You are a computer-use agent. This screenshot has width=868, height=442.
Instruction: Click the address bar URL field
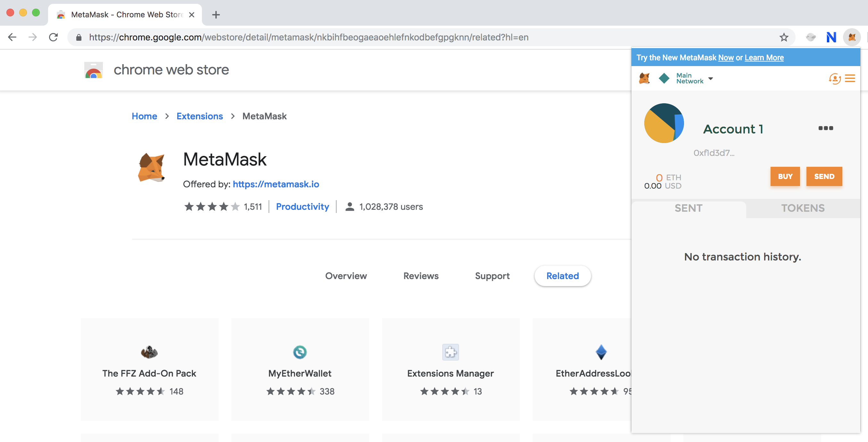point(431,37)
